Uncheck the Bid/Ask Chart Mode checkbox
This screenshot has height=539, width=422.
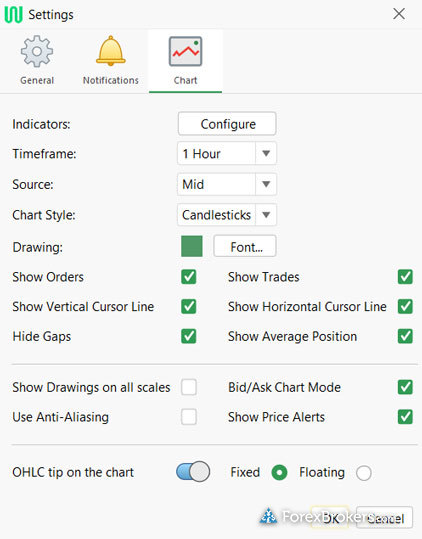point(405,387)
